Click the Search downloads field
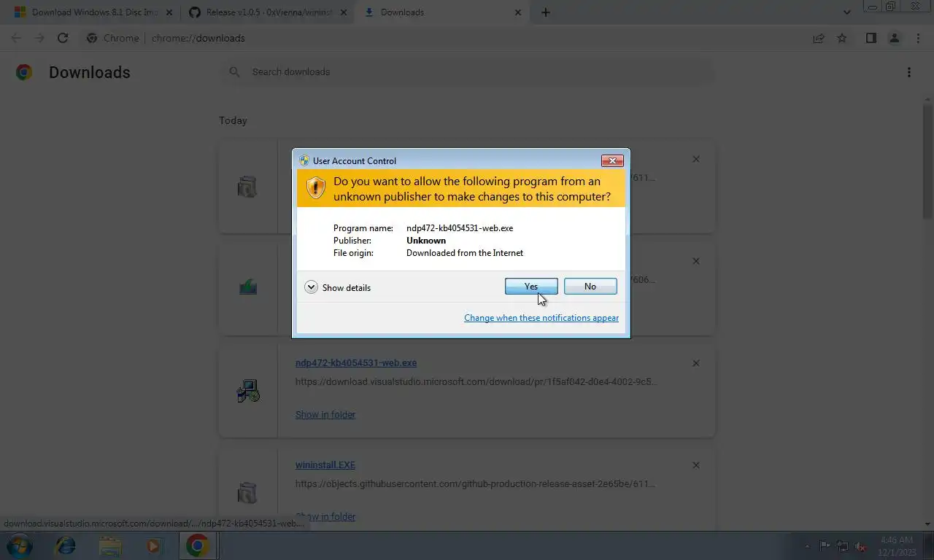Screen dimensions: 934x560 467,71
